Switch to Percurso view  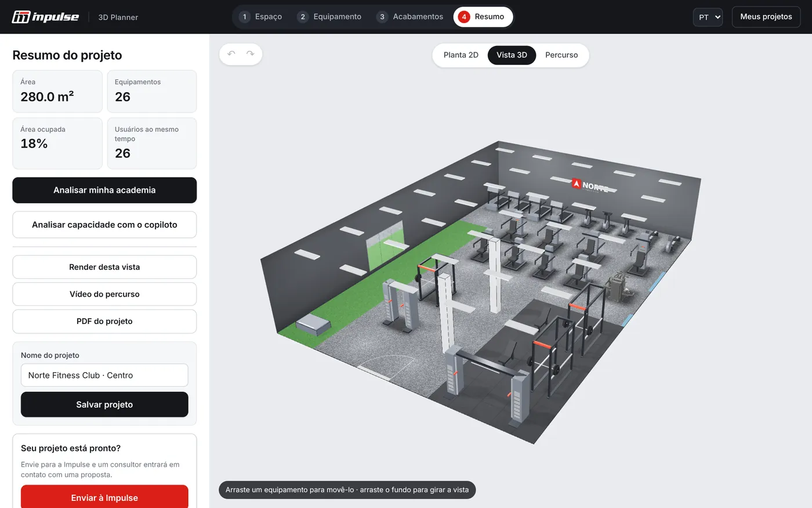point(561,55)
